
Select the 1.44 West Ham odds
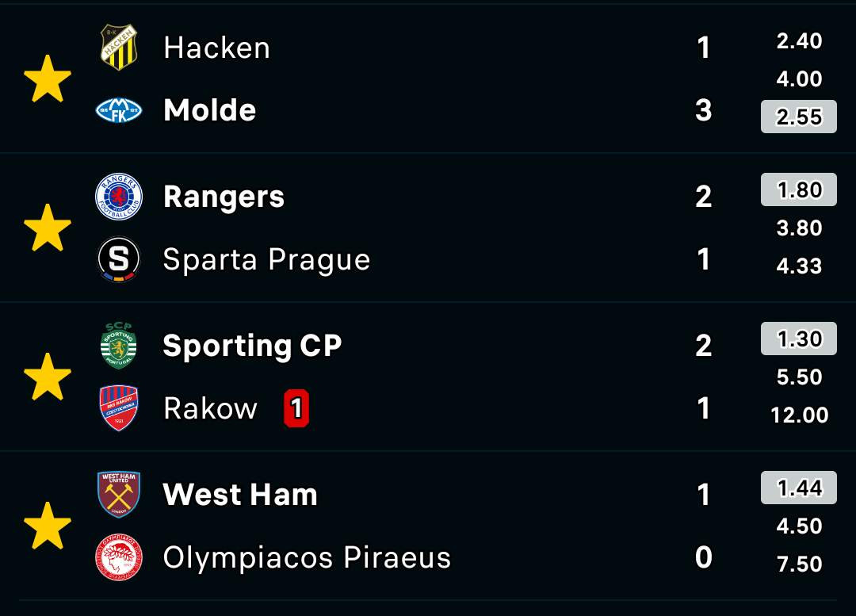tap(799, 488)
